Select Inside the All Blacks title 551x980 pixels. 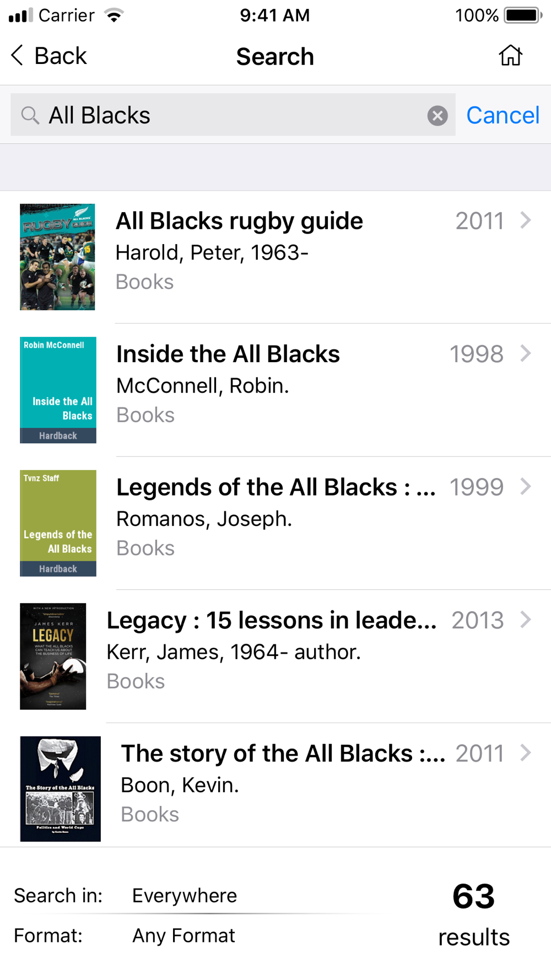tap(228, 354)
